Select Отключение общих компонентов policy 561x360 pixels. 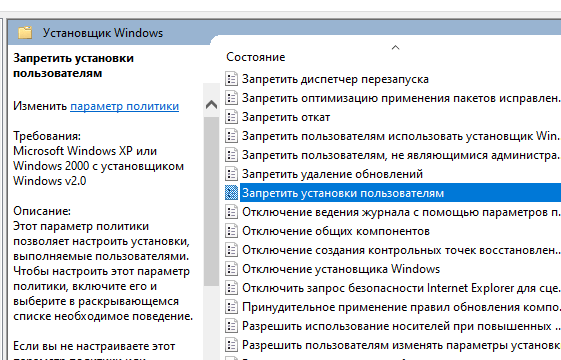coord(336,231)
